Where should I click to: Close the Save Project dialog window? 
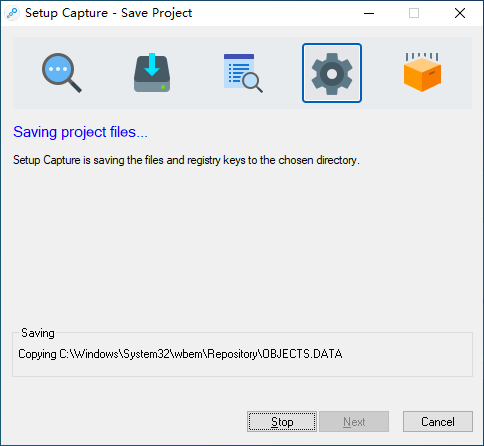click(x=460, y=13)
